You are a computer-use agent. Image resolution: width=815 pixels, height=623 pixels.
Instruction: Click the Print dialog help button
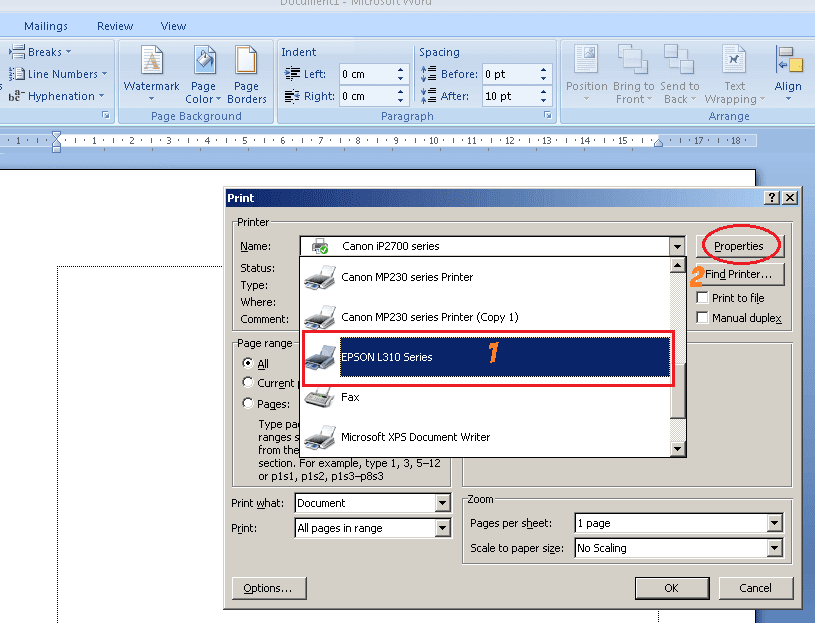pyautogui.click(x=772, y=197)
